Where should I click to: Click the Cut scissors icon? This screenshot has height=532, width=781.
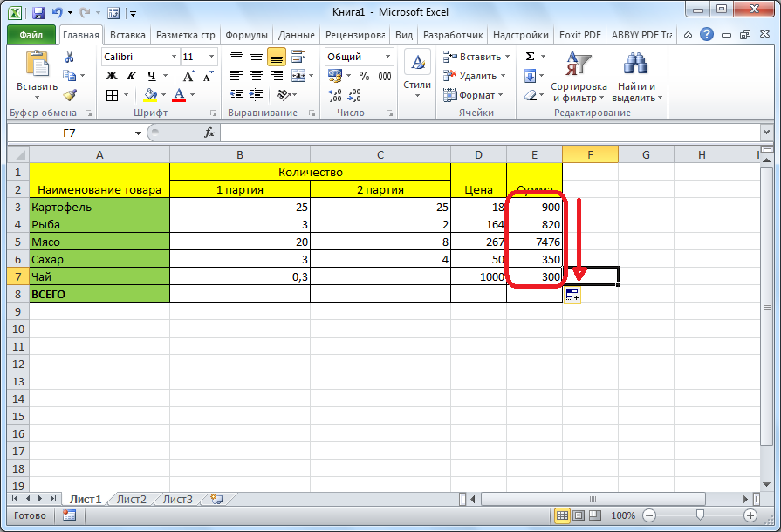69,58
